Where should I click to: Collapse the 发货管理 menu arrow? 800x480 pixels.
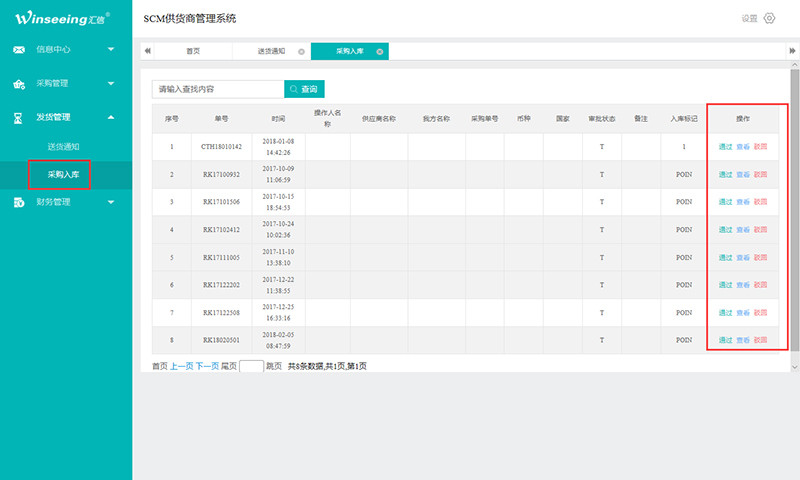coord(111,118)
